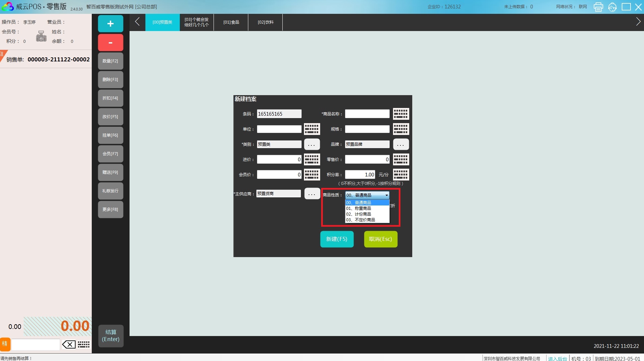
Task: Browse category with ellipsis button
Action: click(312, 144)
